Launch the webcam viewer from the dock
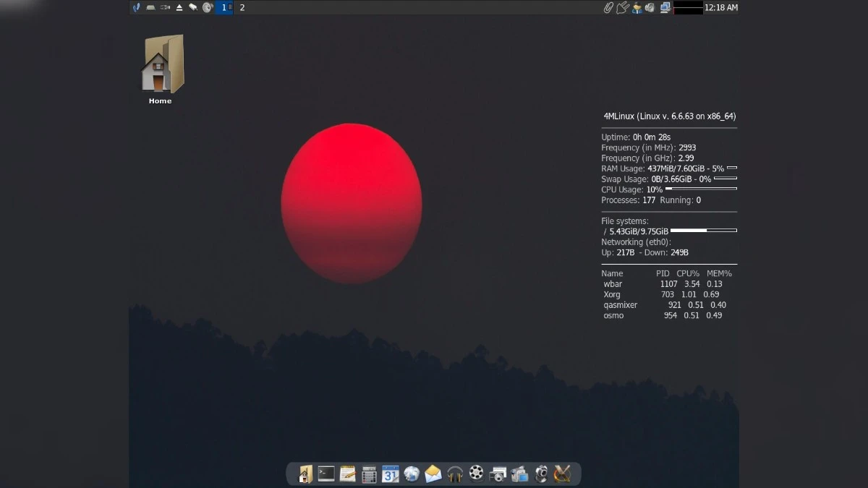This screenshot has height=488, width=868. 540,474
